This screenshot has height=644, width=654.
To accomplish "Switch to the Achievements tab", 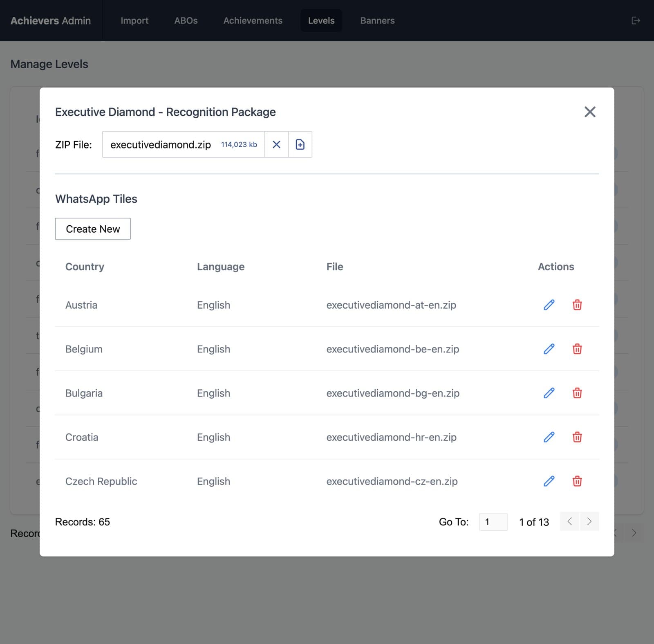I will coord(253,20).
